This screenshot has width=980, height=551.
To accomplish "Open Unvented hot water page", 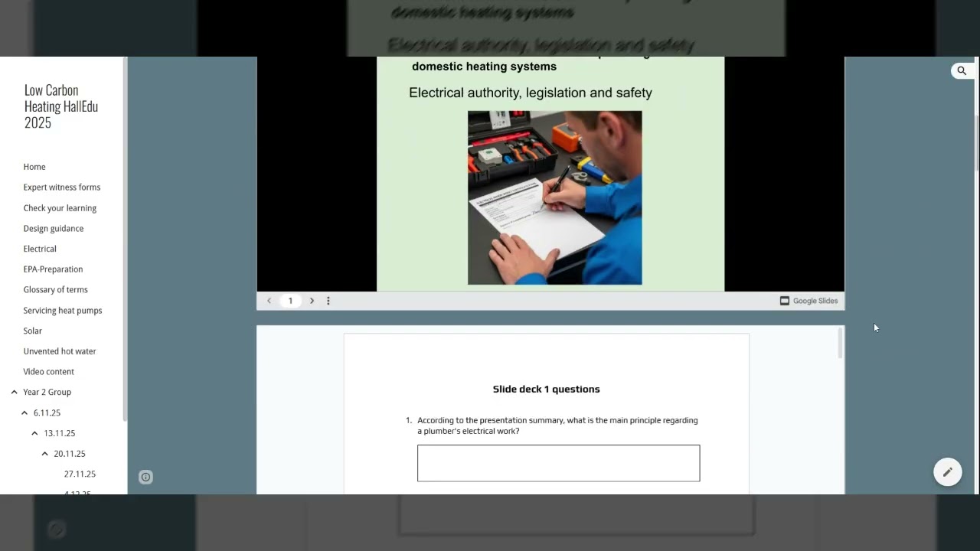I will 60,351.
